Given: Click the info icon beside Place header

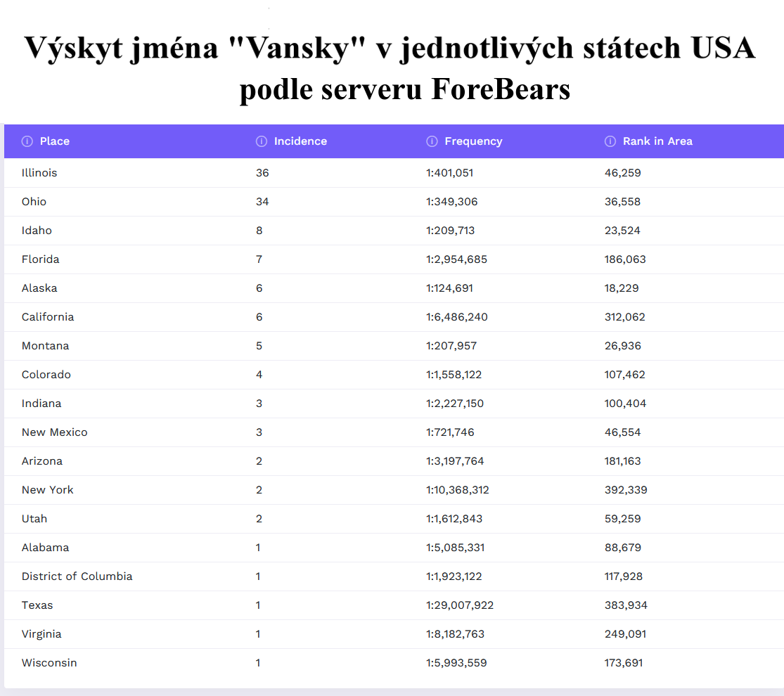Looking at the screenshot, I should click(27, 141).
